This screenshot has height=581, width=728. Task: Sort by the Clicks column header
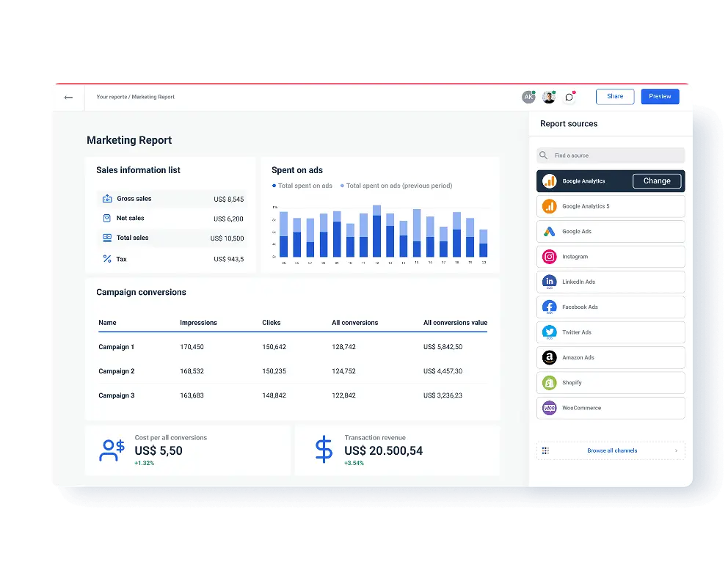click(271, 323)
